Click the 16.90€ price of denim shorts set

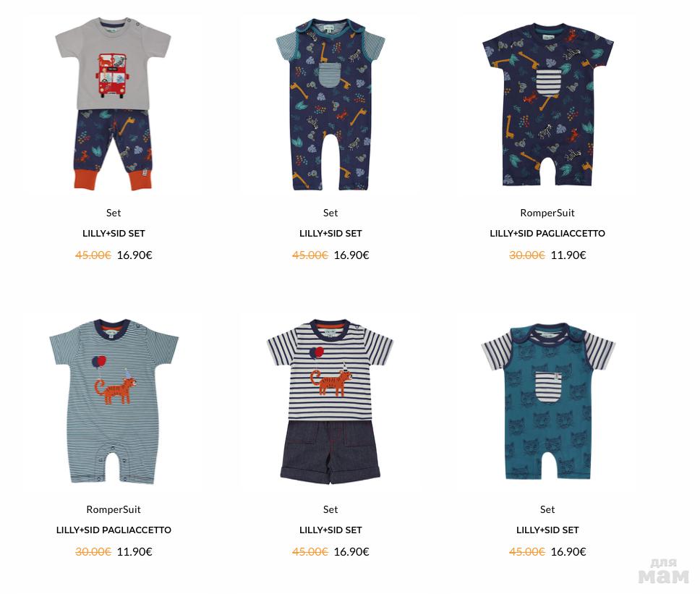351,551
